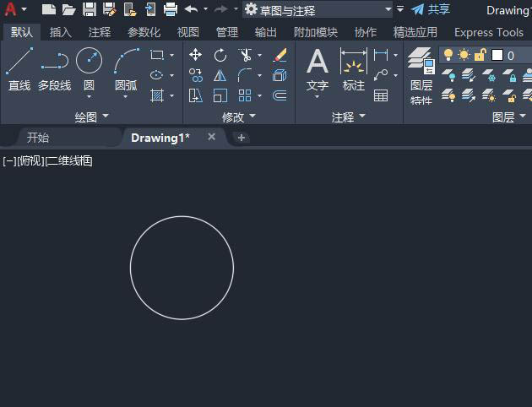532x407 pixels.
Task: Click the Hatch fill icon
Action: [157, 95]
